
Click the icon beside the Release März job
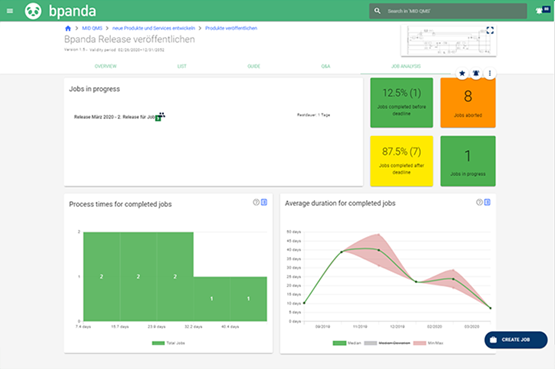point(160,116)
